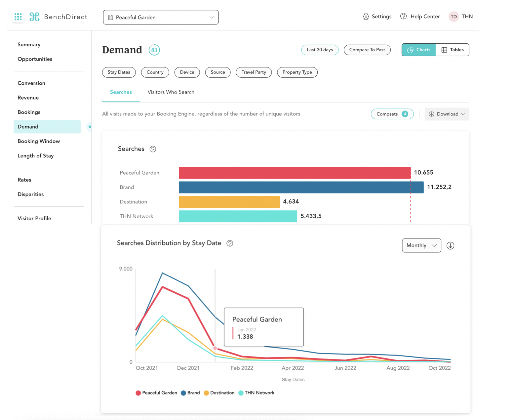Select the Visitors Who Search tab
This screenshot has width=515, height=420.
coord(171,92)
